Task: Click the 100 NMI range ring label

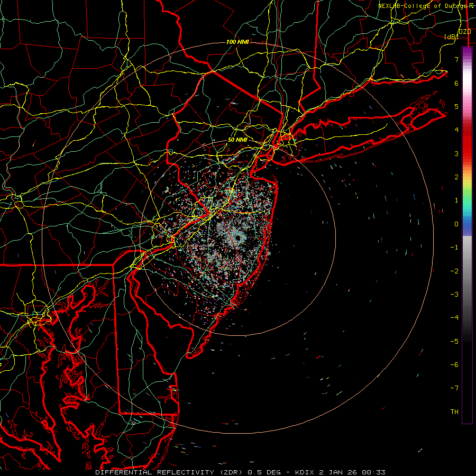Action: pos(237,42)
